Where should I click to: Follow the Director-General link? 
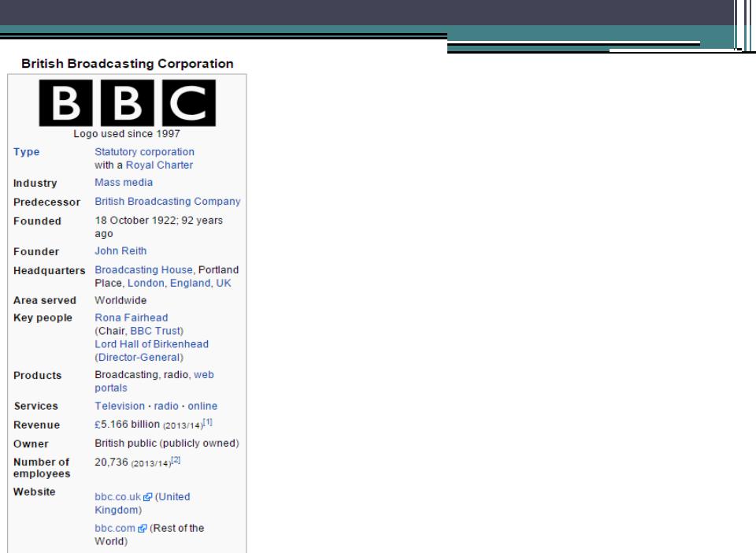(x=139, y=358)
